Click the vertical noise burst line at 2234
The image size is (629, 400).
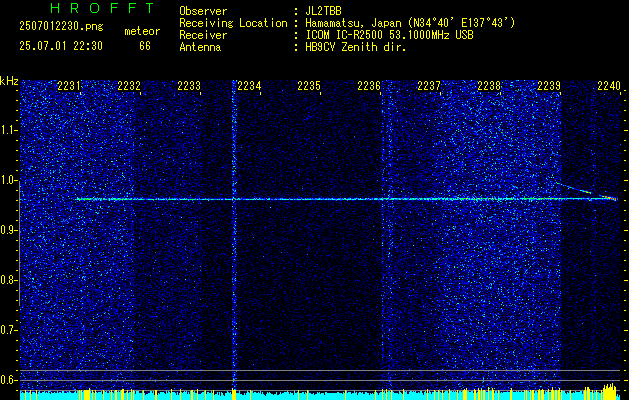click(x=233, y=235)
